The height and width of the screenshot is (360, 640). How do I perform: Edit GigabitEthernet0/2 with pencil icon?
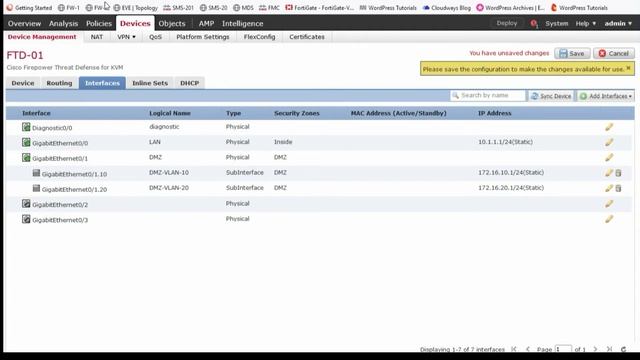[x=609, y=204]
